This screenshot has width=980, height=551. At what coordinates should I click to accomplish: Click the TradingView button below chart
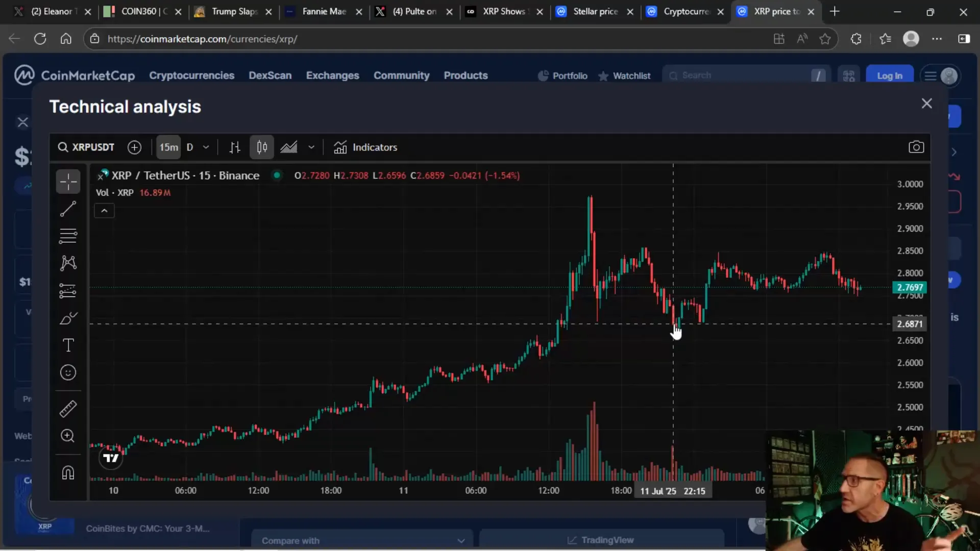[x=601, y=540]
